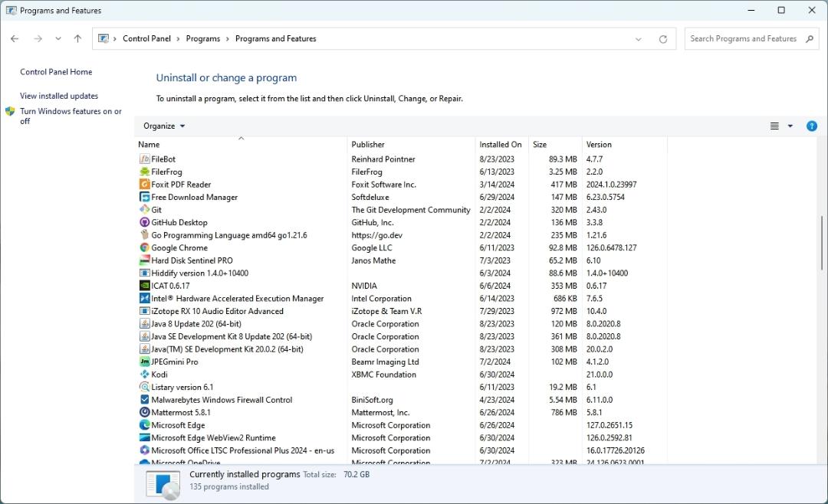Click the Java SE Development Kit 8 icon
The width and height of the screenshot is (828, 504).
click(x=144, y=336)
